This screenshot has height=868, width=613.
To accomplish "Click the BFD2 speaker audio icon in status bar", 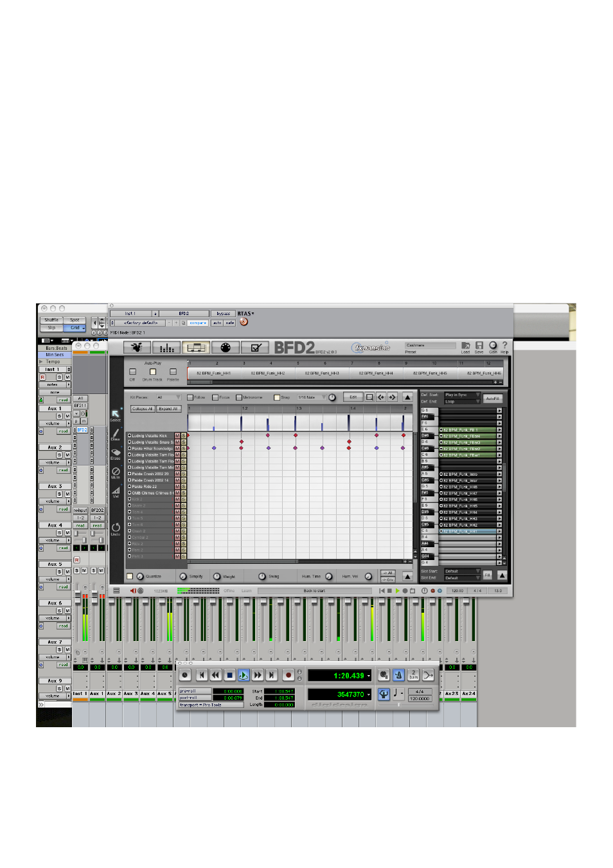I will tap(133, 591).
